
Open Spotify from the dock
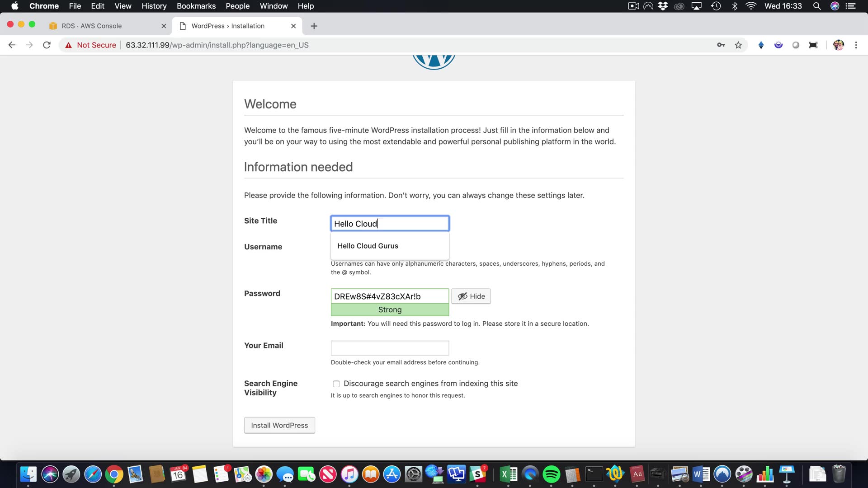(x=551, y=474)
